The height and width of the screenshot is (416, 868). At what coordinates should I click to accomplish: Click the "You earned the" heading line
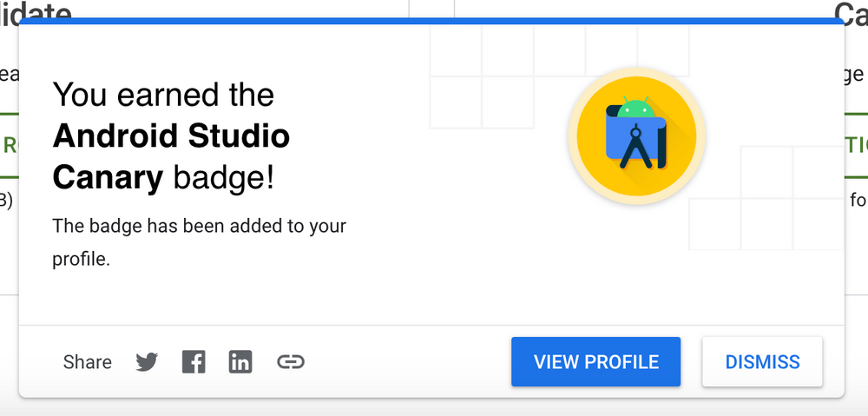(x=163, y=94)
